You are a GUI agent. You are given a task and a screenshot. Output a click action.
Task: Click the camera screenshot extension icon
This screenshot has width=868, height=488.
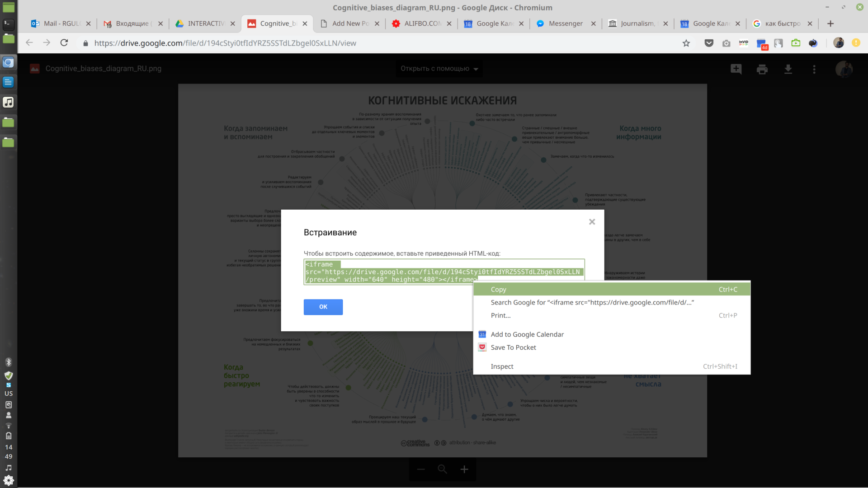click(726, 43)
